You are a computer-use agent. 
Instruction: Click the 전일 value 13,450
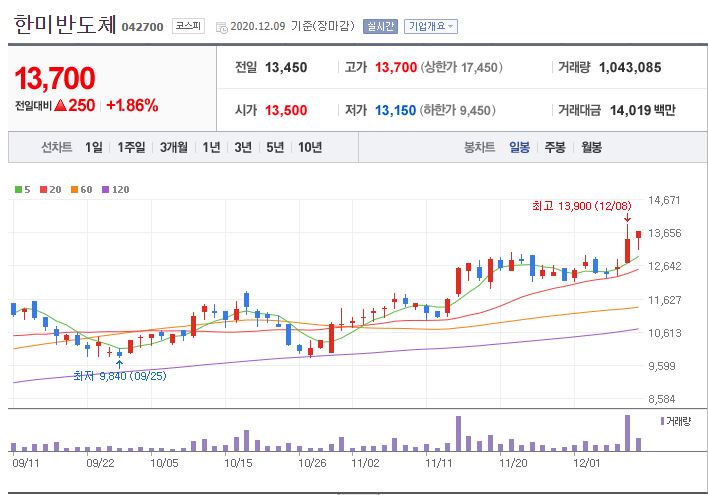click(286, 68)
